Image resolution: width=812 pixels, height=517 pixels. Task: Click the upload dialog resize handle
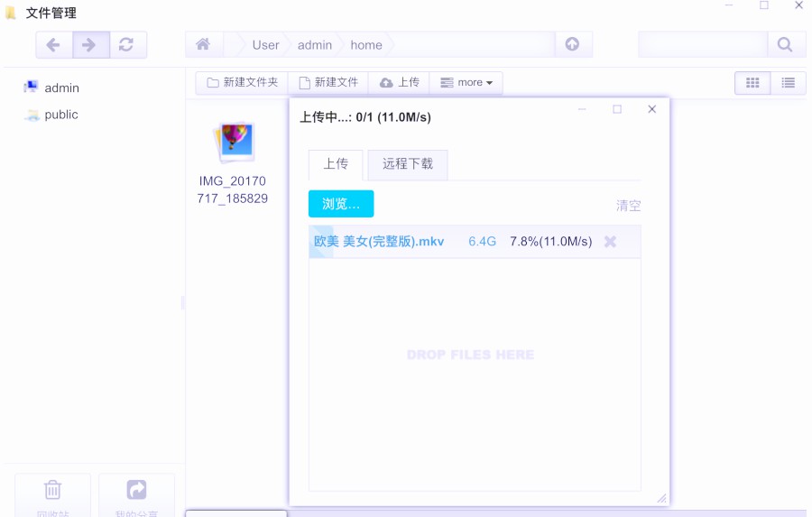(662, 498)
